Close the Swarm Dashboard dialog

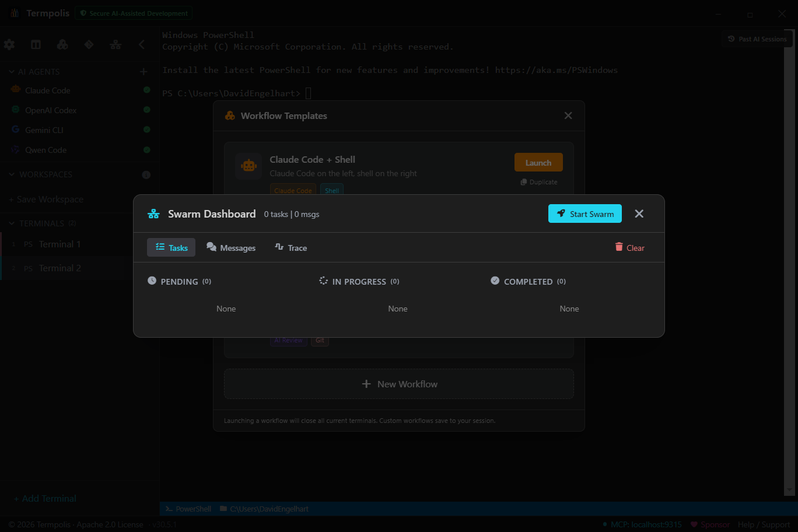639,213
